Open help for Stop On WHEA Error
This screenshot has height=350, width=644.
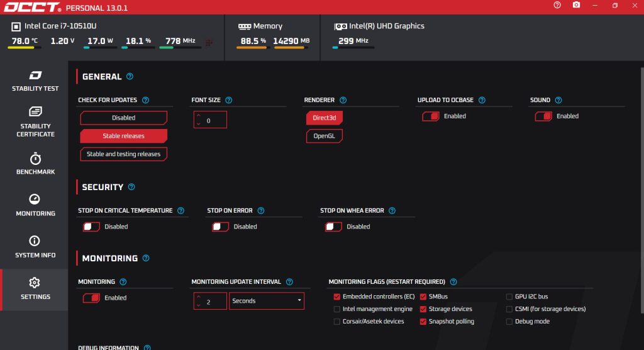click(x=392, y=211)
